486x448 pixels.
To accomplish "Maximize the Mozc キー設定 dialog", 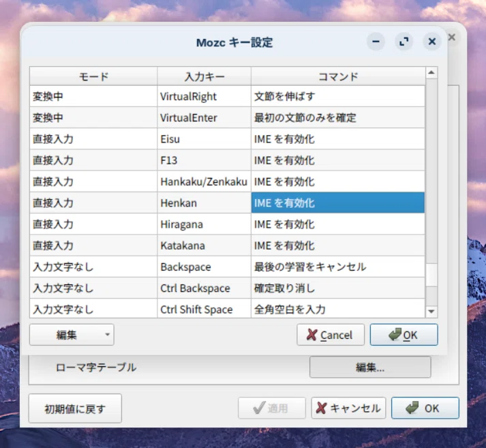I will [404, 42].
